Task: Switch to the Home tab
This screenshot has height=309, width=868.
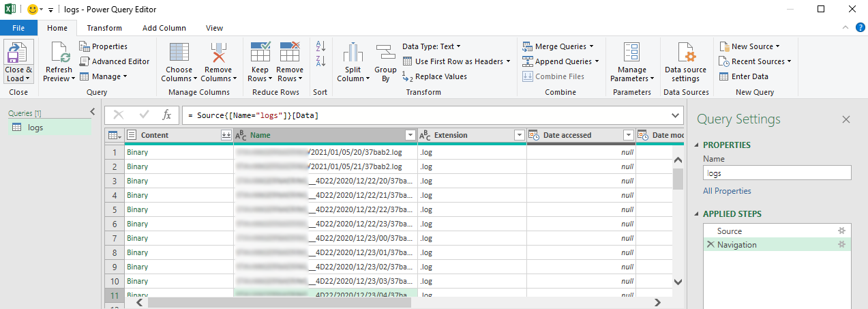Action: pyautogui.click(x=57, y=28)
